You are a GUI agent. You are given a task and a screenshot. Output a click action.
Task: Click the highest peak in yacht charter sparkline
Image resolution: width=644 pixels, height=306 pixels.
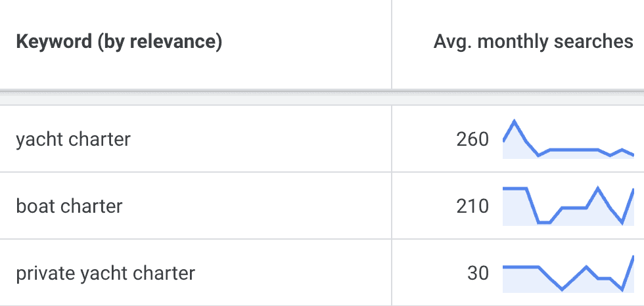[x=514, y=121]
